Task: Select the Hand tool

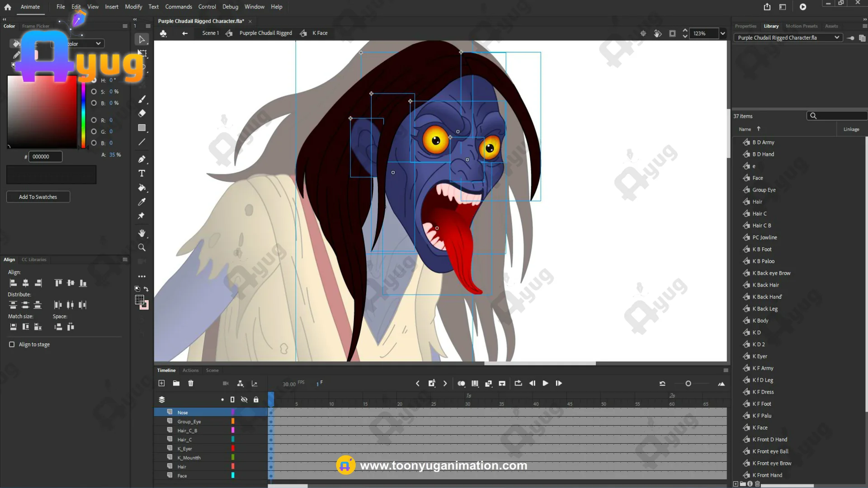Action: coord(142,233)
